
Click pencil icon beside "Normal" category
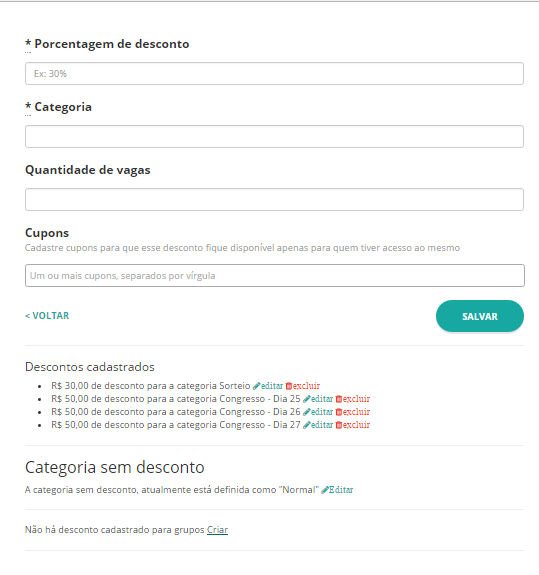[325, 490]
